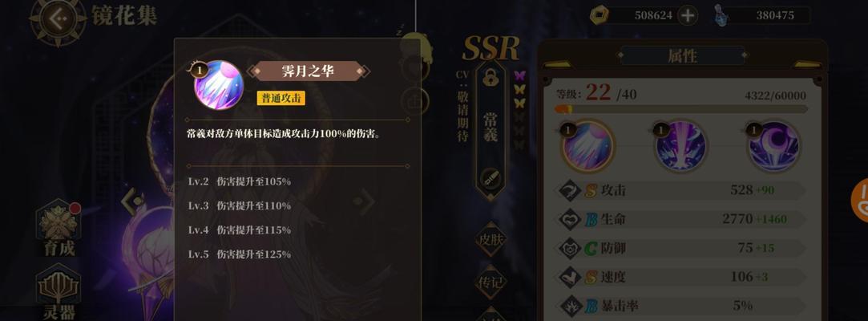Click the 雾月之华 skill icon in popup
The height and width of the screenshot is (321, 868).
[219, 85]
